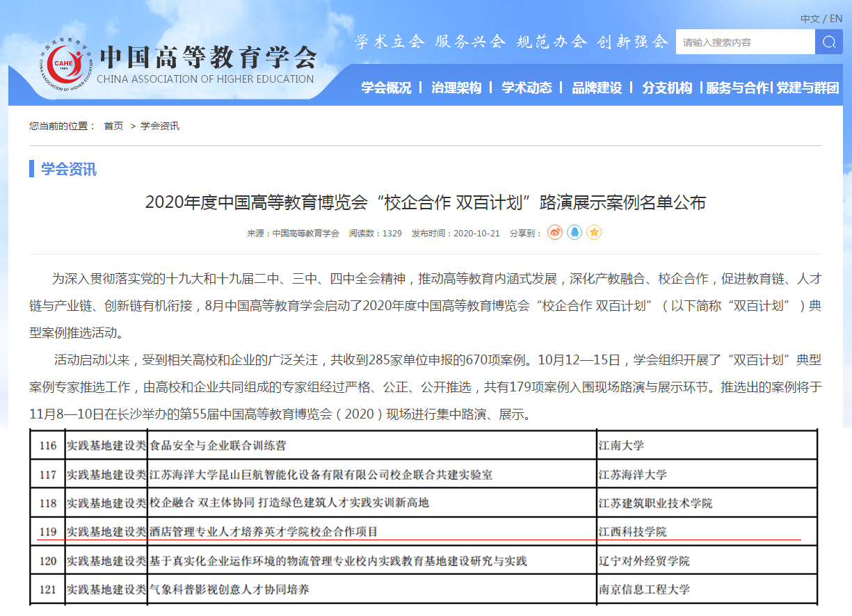Screen dimensions: 852x616
Task: Open the 品牌建设 menu
Action: (x=597, y=88)
